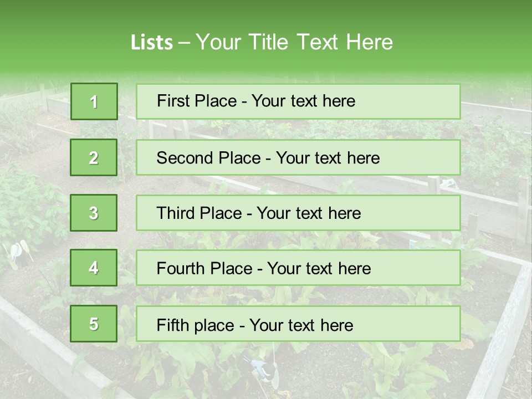This screenshot has width=532, height=399.
Task: Click the green number 3 box
Action: (x=94, y=213)
